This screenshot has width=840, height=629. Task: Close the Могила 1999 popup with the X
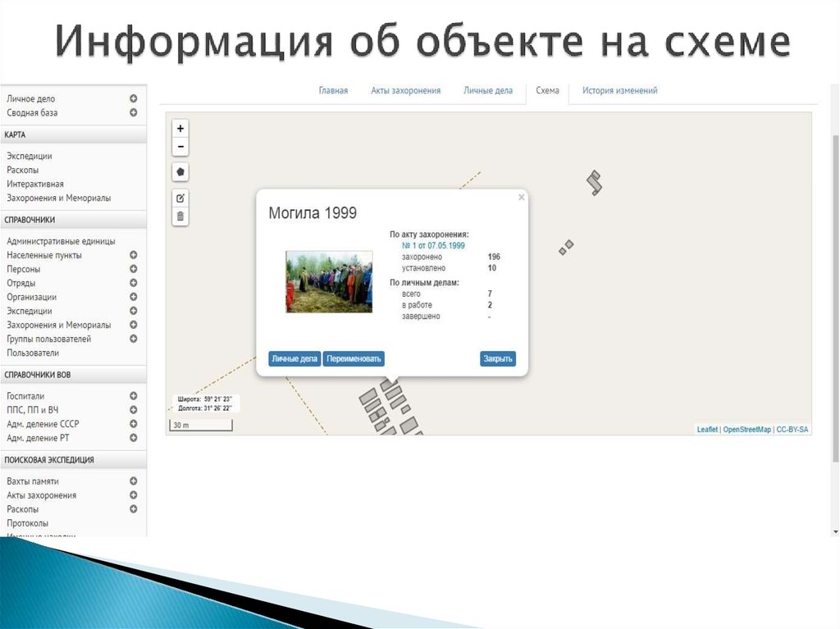pos(521,197)
